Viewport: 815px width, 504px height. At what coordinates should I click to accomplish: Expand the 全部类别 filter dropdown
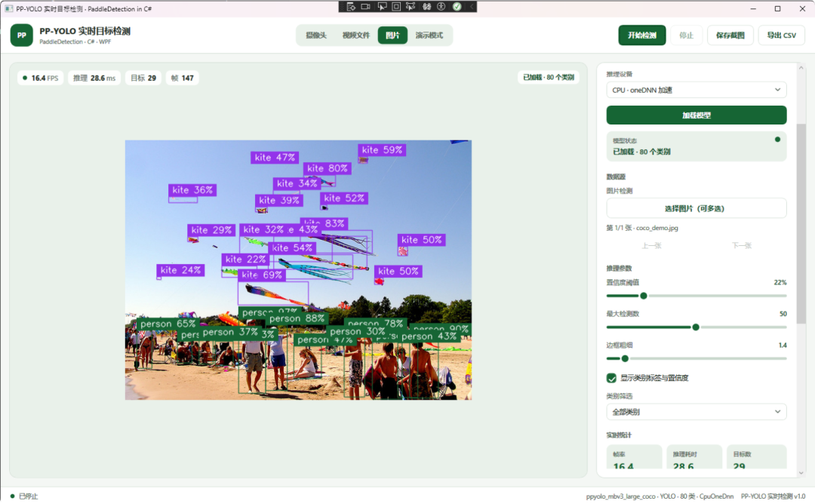click(697, 412)
